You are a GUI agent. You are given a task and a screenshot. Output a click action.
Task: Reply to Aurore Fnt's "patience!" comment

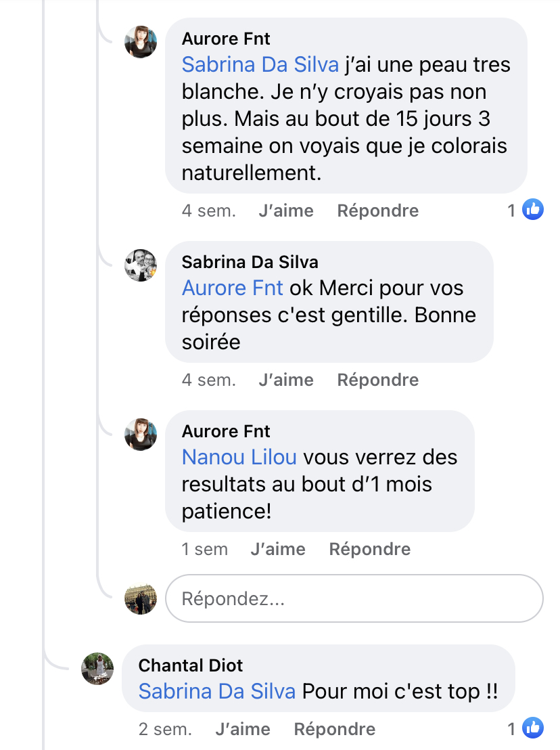point(369,549)
